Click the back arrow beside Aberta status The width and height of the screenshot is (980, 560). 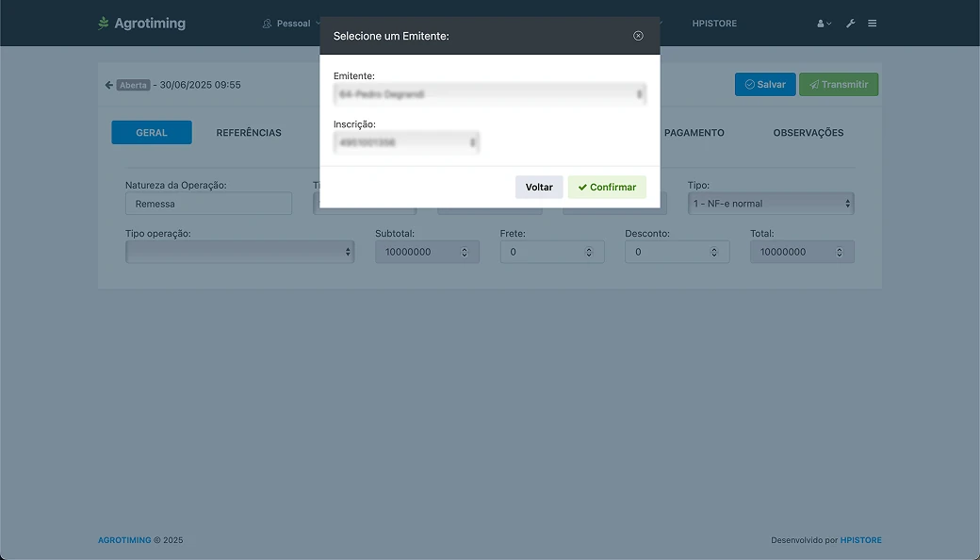pyautogui.click(x=108, y=85)
